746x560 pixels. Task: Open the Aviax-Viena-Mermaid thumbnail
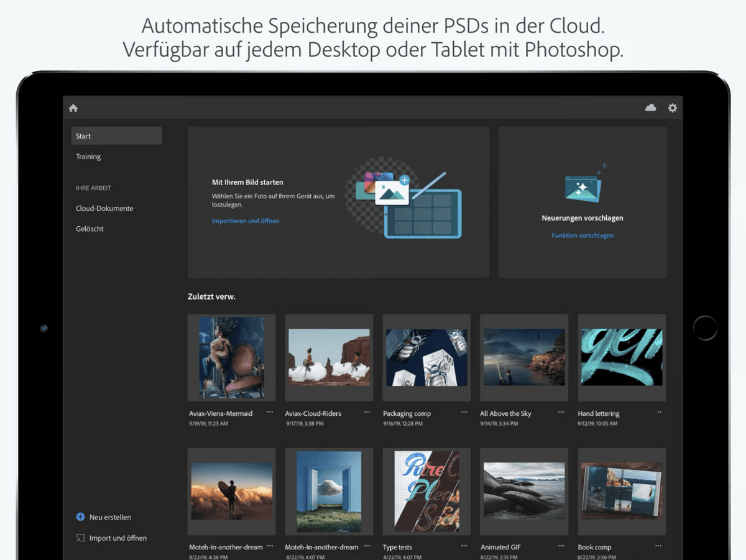(x=231, y=357)
